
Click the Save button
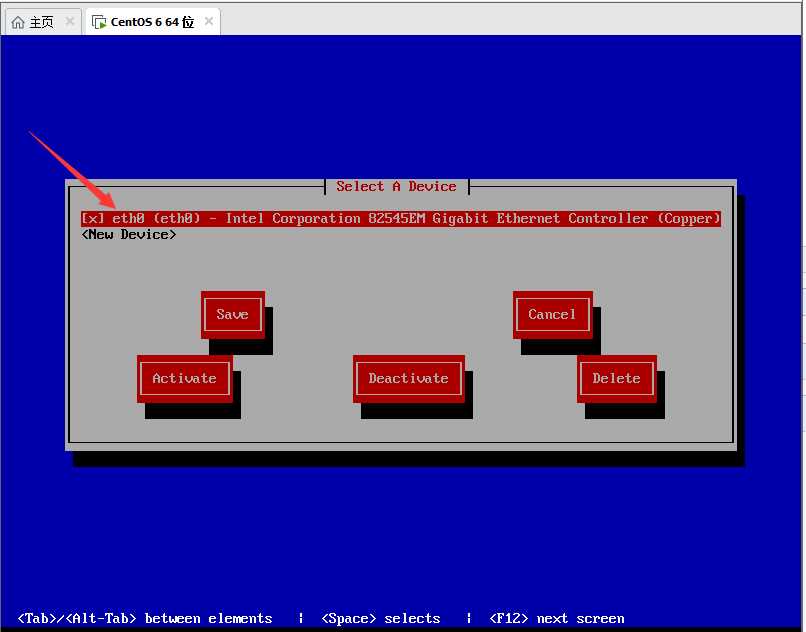(x=233, y=315)
